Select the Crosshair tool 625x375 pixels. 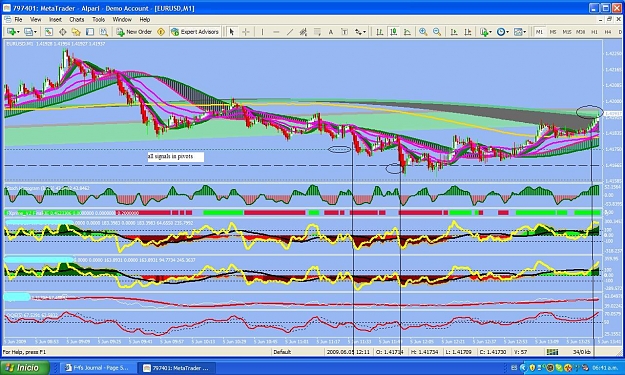point(246,32)
